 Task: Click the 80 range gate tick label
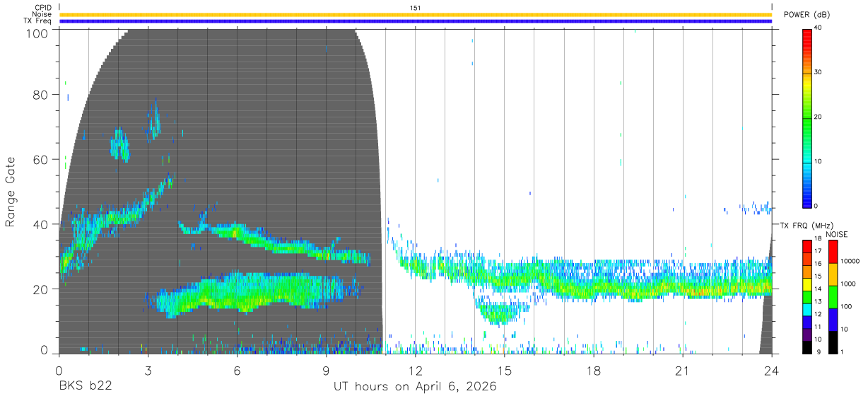click(42, 95)
